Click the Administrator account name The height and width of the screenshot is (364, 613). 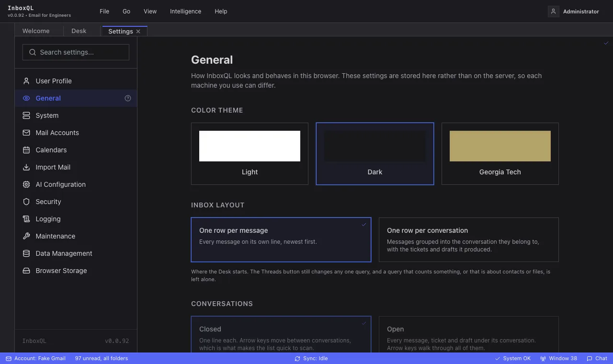point(581,11)
